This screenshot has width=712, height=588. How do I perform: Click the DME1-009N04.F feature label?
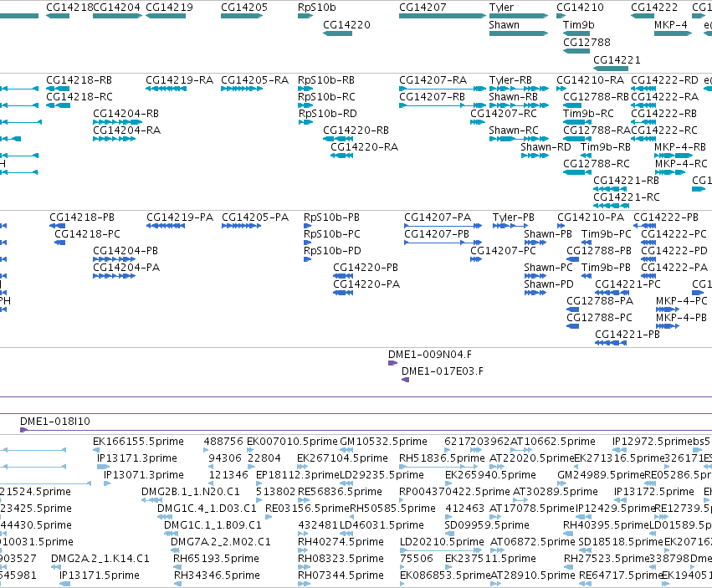[x=429, y=355]
